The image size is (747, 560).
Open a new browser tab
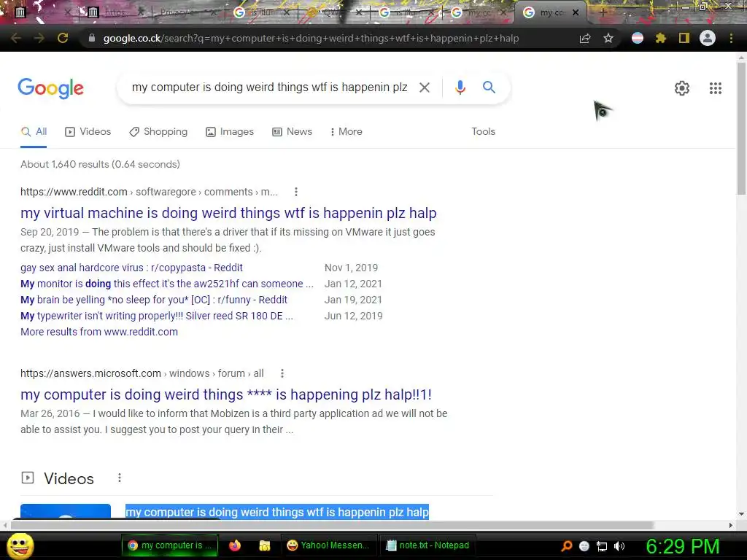point(602,13)
